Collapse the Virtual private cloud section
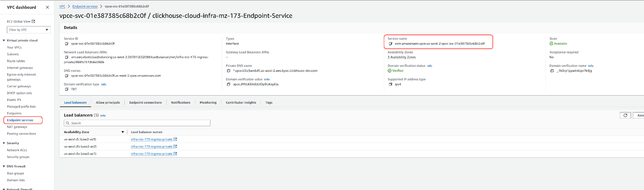644x190 pixels. pyautogui.click(x=4, y=41)
